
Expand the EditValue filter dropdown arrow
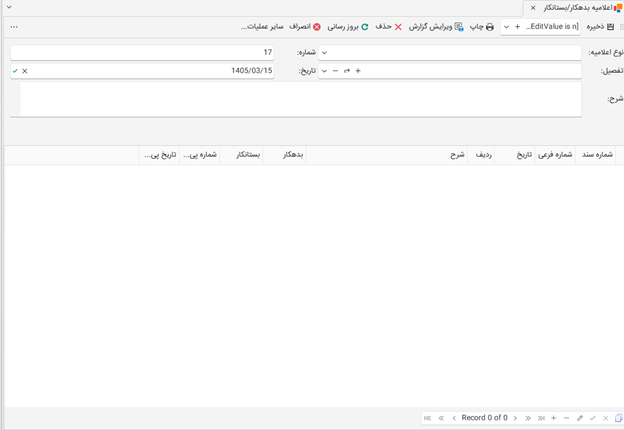pos(507,27)
